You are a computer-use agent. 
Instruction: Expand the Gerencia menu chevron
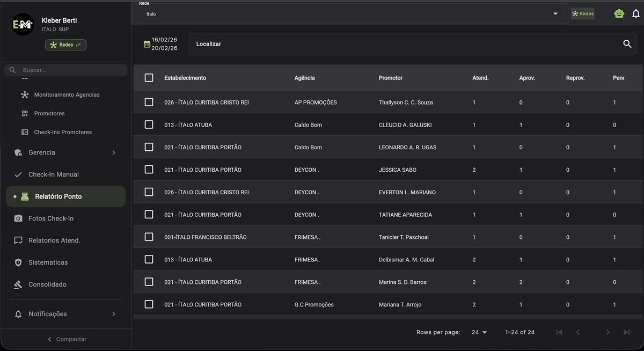pos(113,152)
